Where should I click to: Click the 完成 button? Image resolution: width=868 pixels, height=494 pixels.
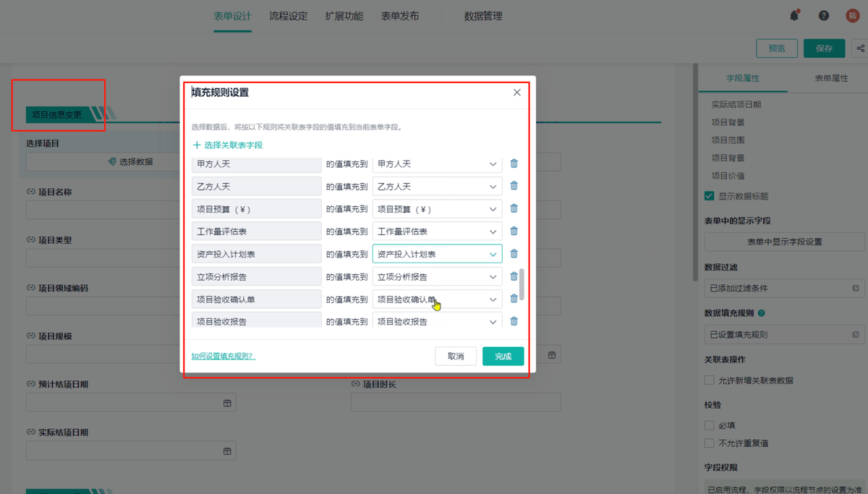pos(503,356)
